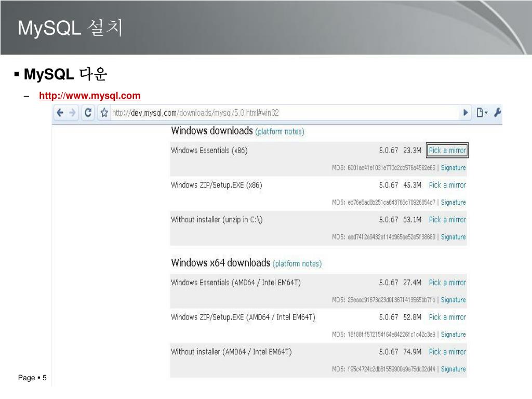Open platform notes for Windows downloads
The image size is (532, 399).
click(x=280, y=131)
